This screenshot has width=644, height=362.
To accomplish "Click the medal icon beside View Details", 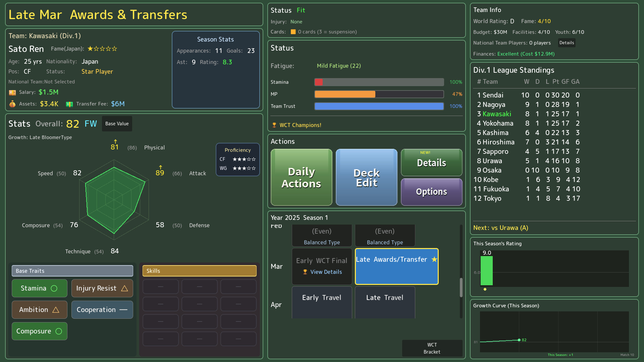I will point(305,272).
